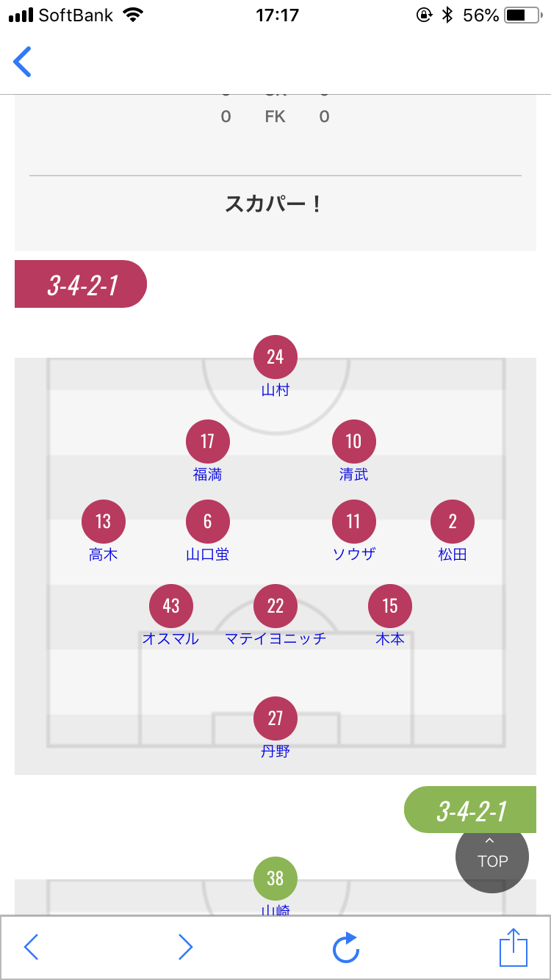
Task: Tap the browser forward arrow in bottom toolbar
Action: (x=185, y=948)
